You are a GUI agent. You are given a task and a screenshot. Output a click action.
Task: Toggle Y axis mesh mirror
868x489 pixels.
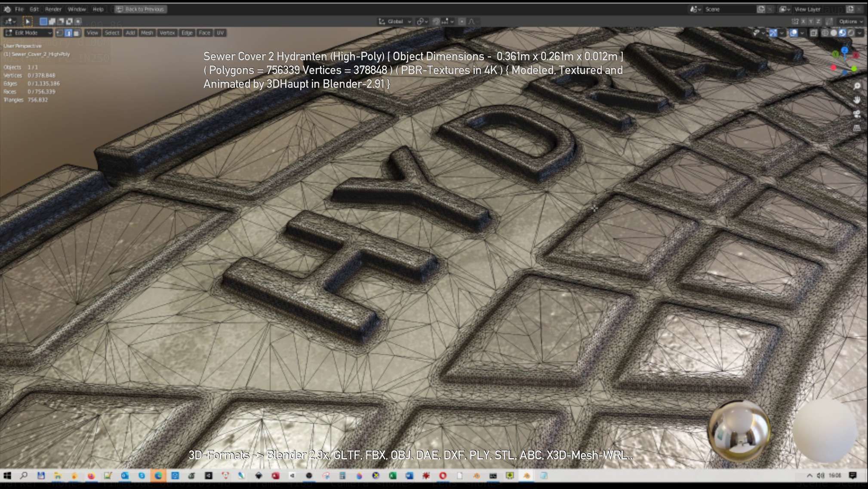point(810,21)
